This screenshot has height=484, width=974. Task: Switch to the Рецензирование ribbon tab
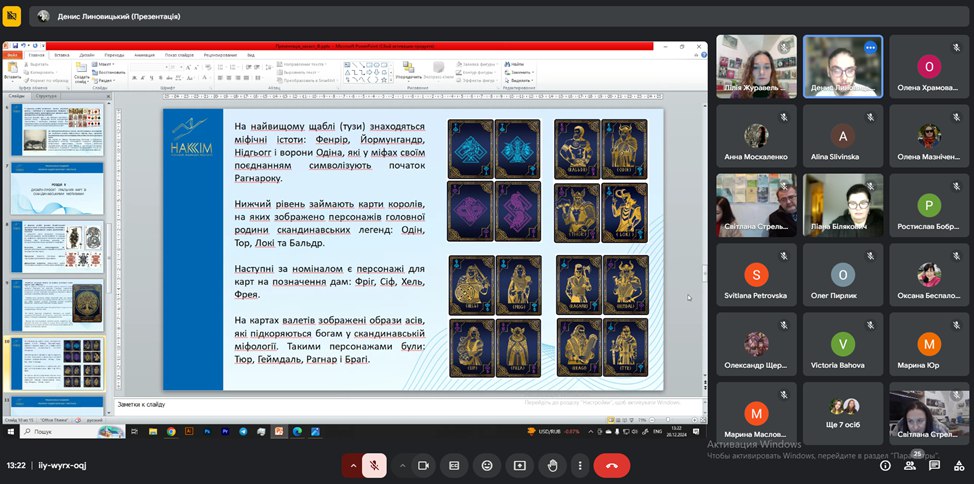[x=220, y=55]
